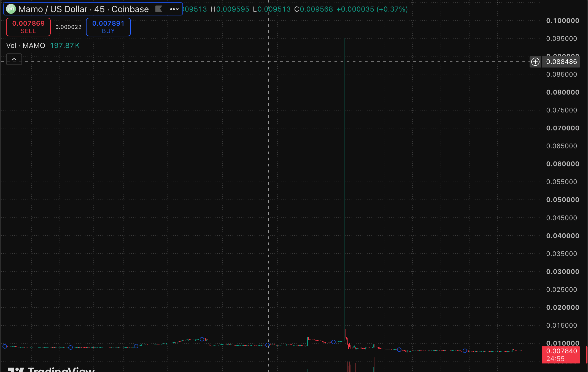588x372 pixels.
Task: Click the crosshair price label 0.088486
Action: tap(562, 62)
